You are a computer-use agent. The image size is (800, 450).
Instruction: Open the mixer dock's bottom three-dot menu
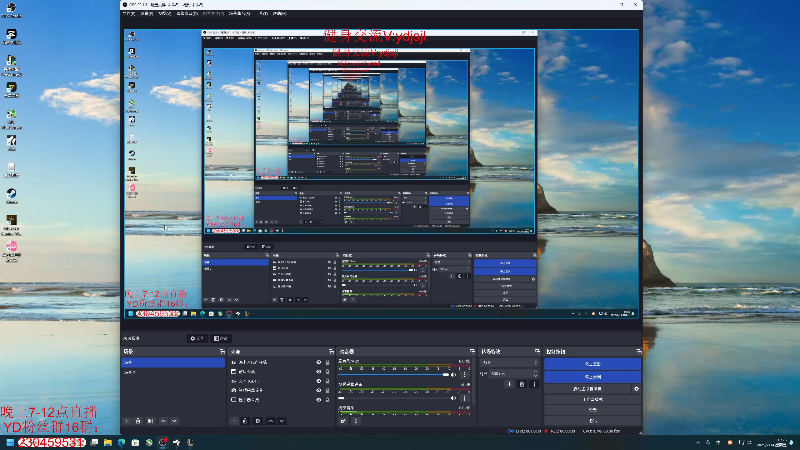coord(356,421)
